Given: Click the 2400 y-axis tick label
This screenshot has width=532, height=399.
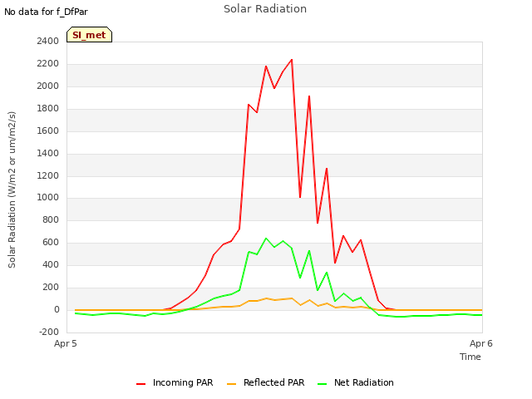Looking at the screenshot, I should tap(48, 41).
